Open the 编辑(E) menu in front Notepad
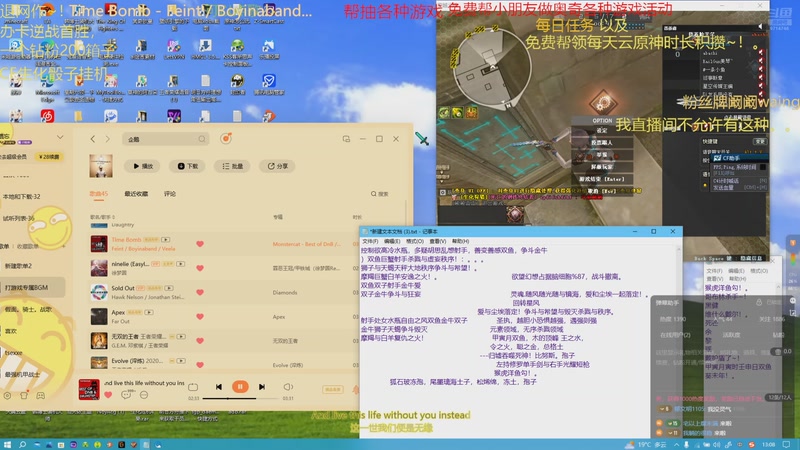The width and height of the screenshot is (800, 450). click(x=392, y=241)
